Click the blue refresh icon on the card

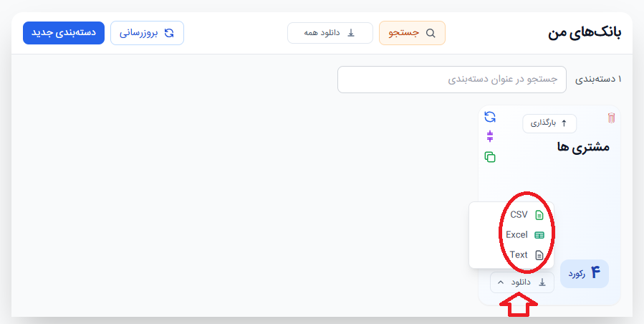[490, 117]
